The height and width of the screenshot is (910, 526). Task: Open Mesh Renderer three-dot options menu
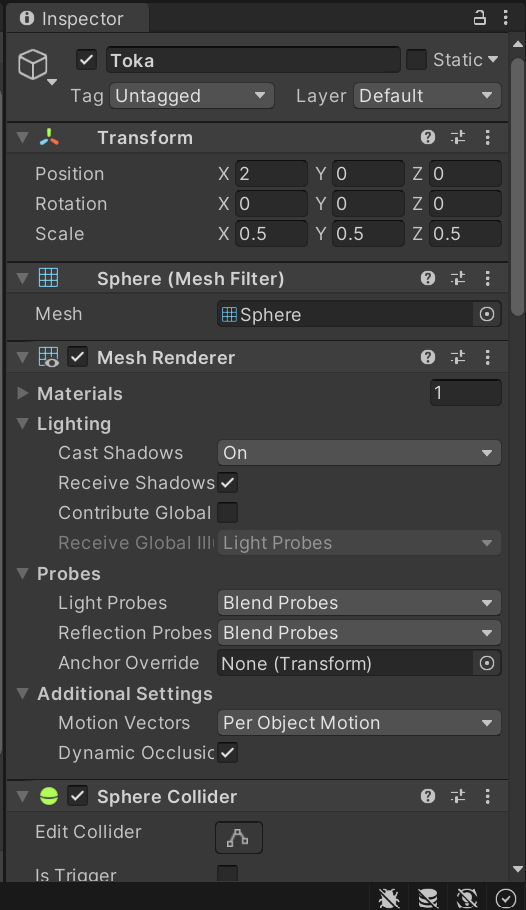[x=488, y=358]
